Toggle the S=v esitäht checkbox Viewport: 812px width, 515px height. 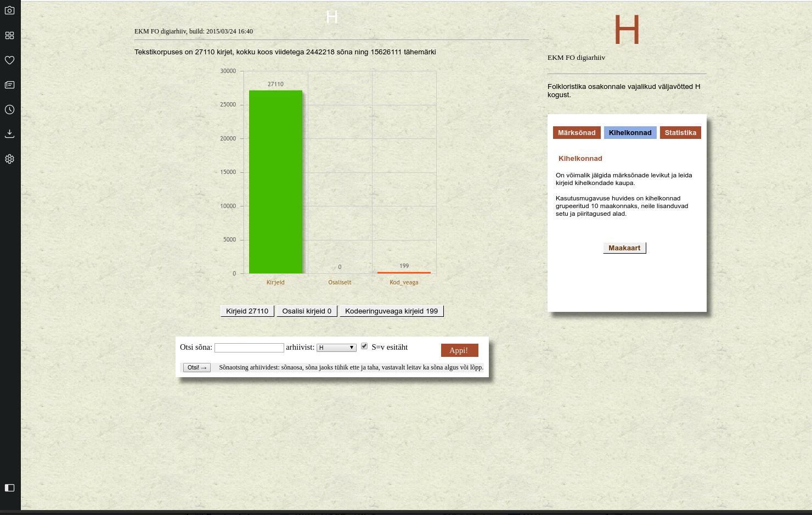coord(364,346)
